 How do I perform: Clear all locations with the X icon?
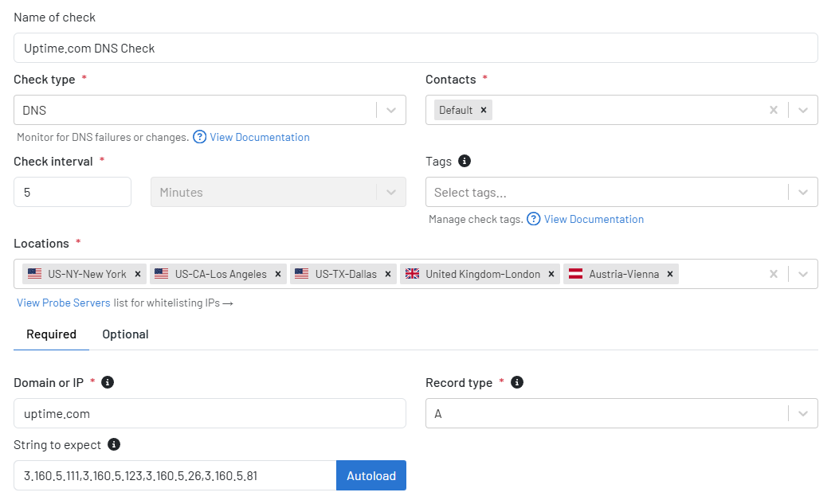773,274
